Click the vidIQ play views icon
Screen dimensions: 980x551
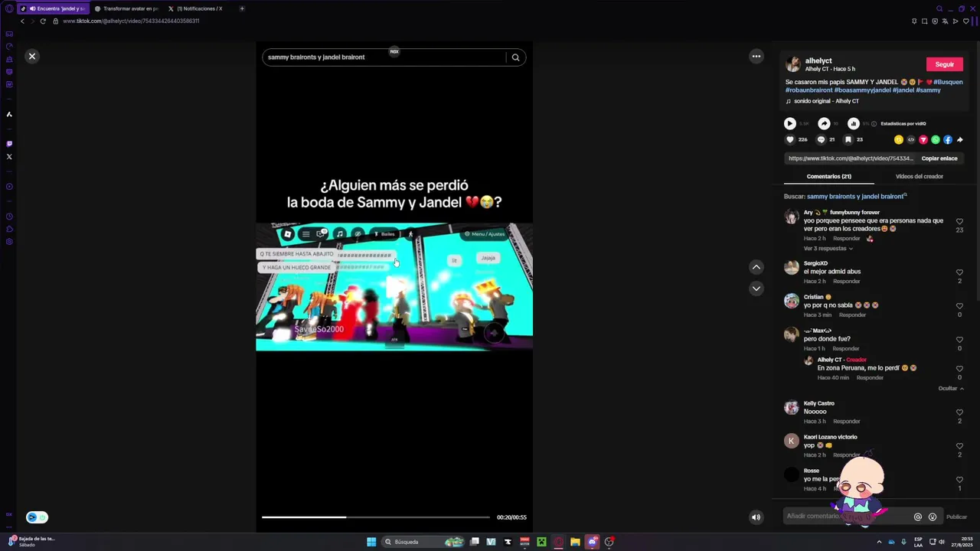point(790,123)
